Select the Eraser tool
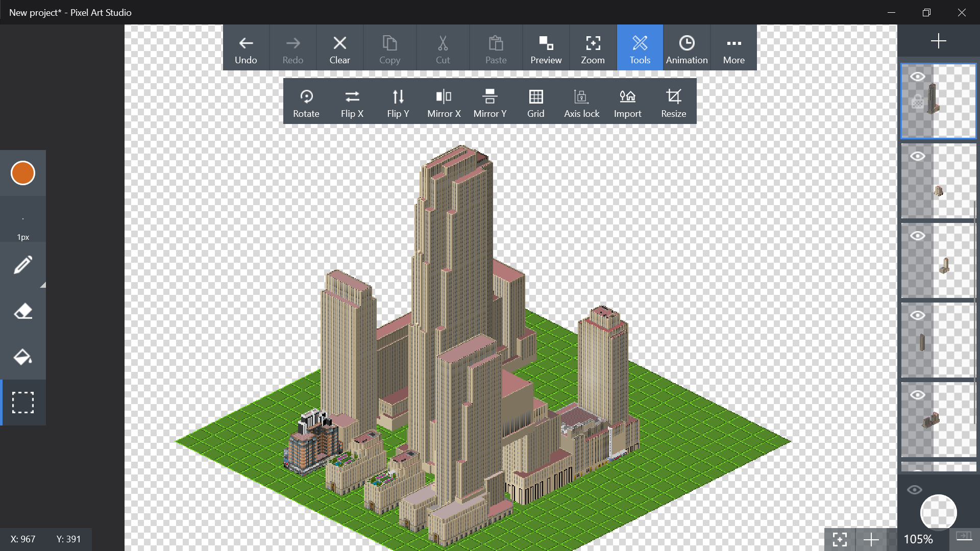 coord(23,311)
